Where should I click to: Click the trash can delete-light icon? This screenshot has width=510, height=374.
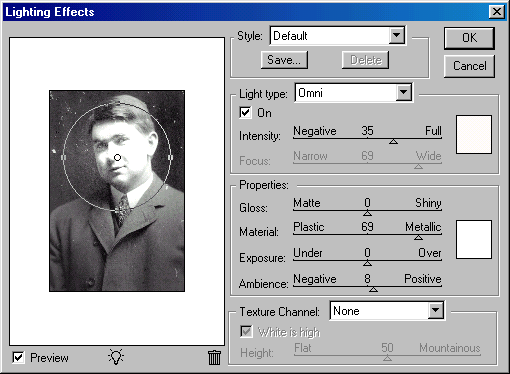[x=214, y=357]
